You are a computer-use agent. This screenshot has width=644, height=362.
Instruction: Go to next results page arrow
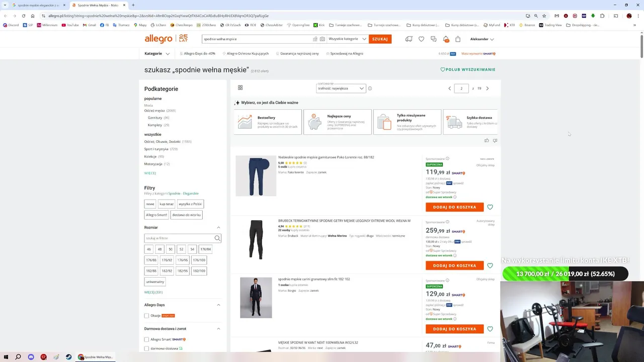[x=487, y=88]
